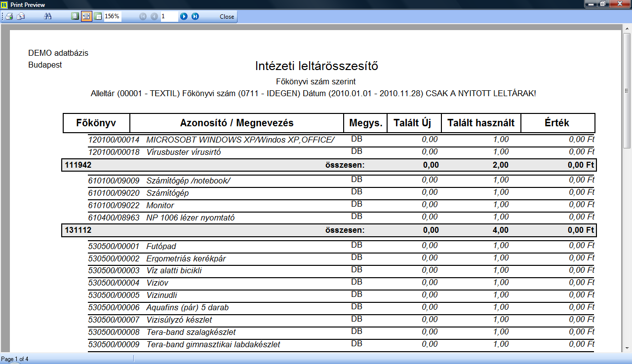The image size is (632, 364).
Task: Click 'összesen:' label in 111942 row
Action: [345, 165]
